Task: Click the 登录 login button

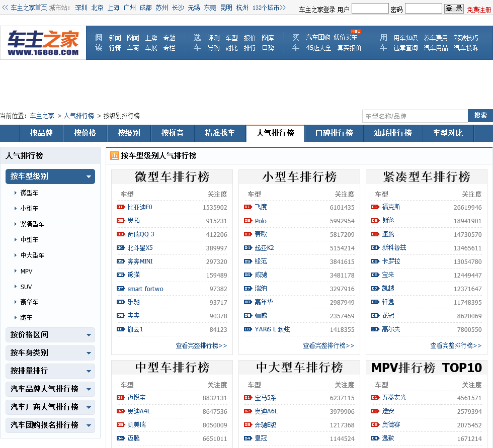Action: click(x=454, y=9)
